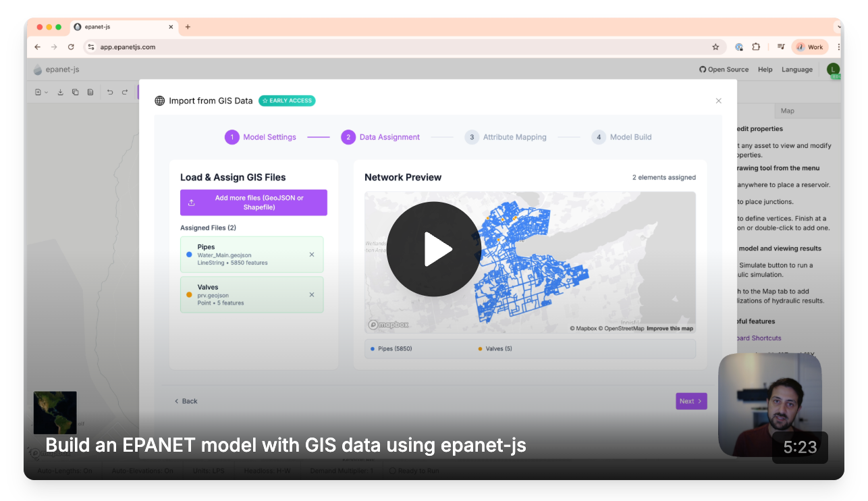Click the Early Access badge
Image resolution: width=868 pixels, height=501 pixels.
(x=287, y=101)
